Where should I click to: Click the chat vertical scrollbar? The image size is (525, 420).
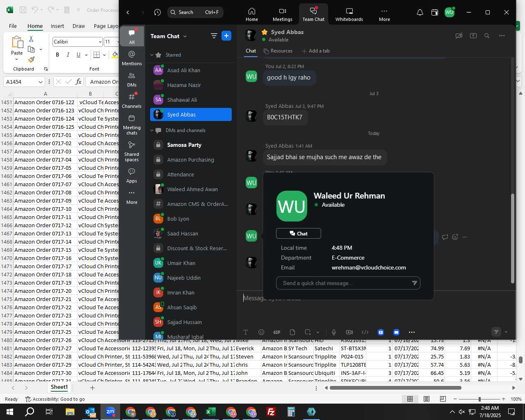coord(512,238)
